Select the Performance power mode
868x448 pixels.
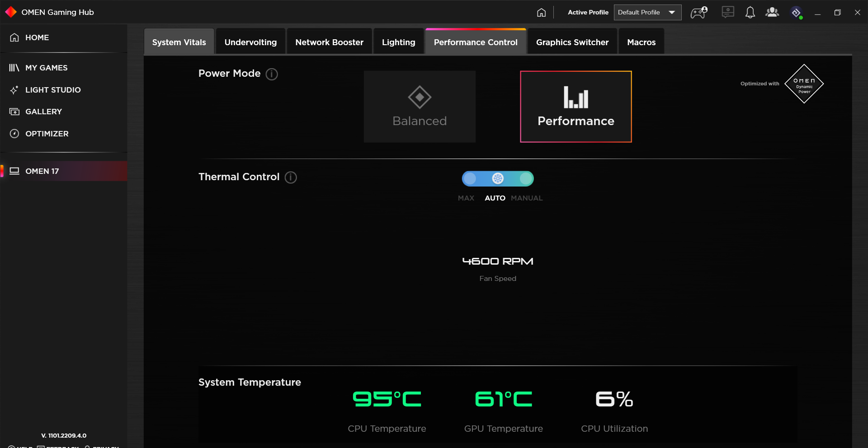click(x=576, y=107)
